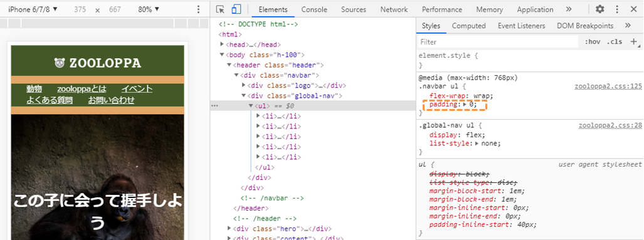Switch to the Elements tab

click(273, 9)
